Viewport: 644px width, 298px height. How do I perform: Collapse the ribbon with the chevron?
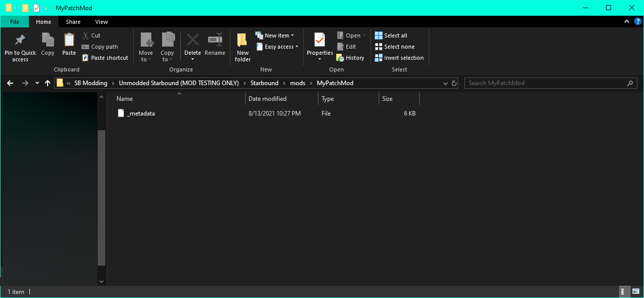pyautogui.click(x=628, y=22)
